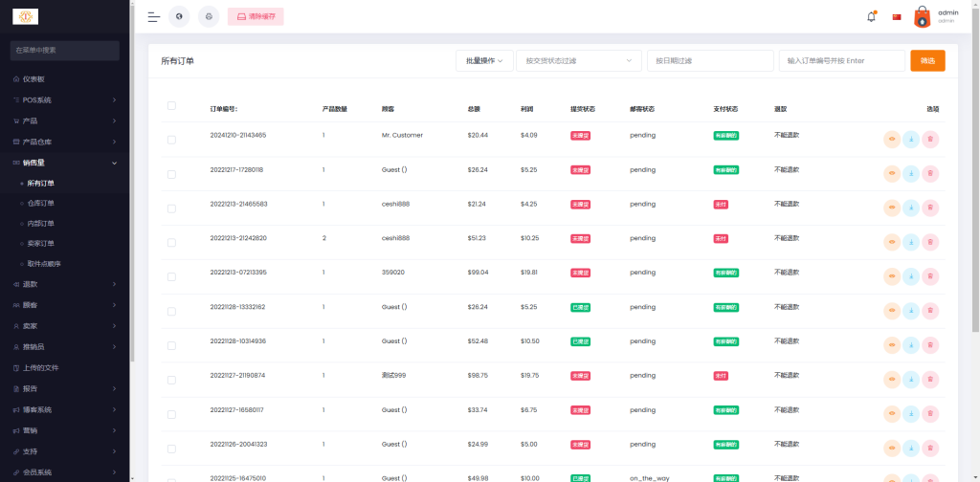The image size is (980, 482).
Task: Click the notification bell icon
Action: tap(871, 16)
